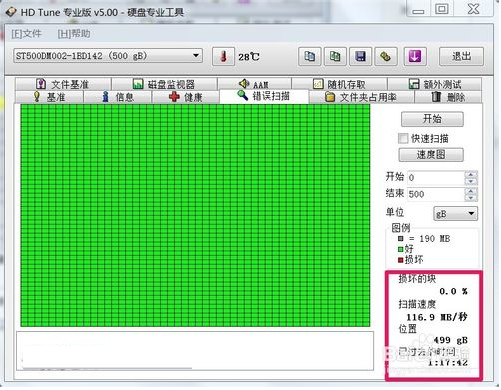501x390 pixels.
Task: Switch to the 文件基准 tab
Action: click(x=63, y=84)
